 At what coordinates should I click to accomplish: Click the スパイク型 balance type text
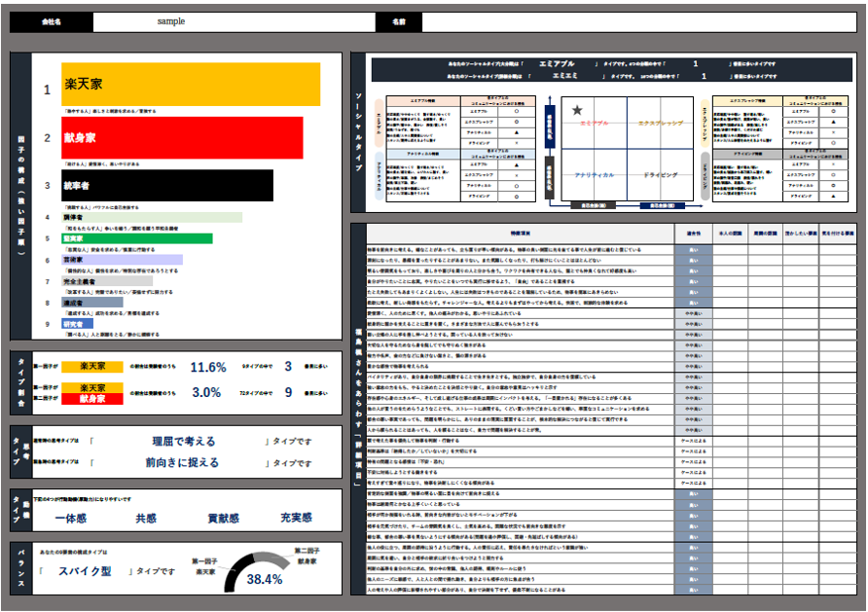86,571
